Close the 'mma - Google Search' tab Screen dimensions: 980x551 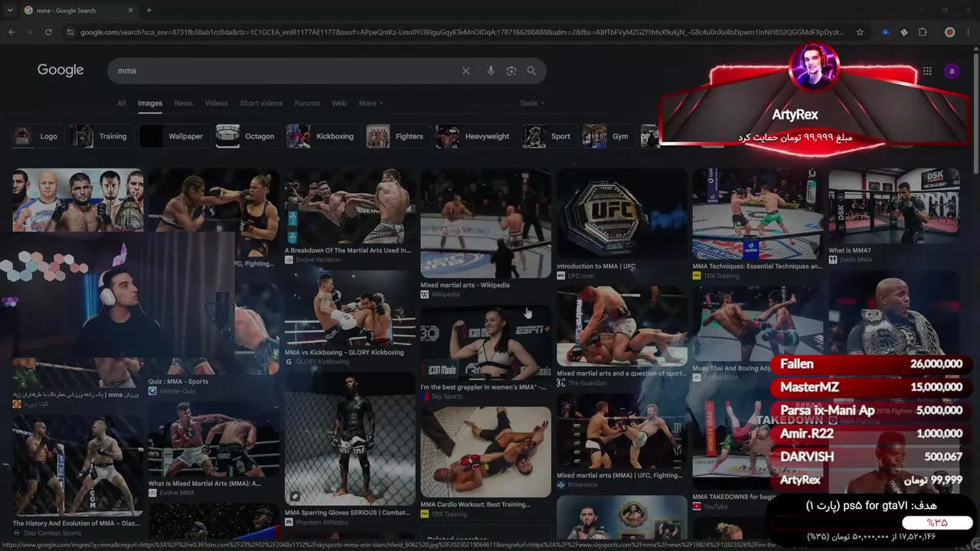point(130,11)
